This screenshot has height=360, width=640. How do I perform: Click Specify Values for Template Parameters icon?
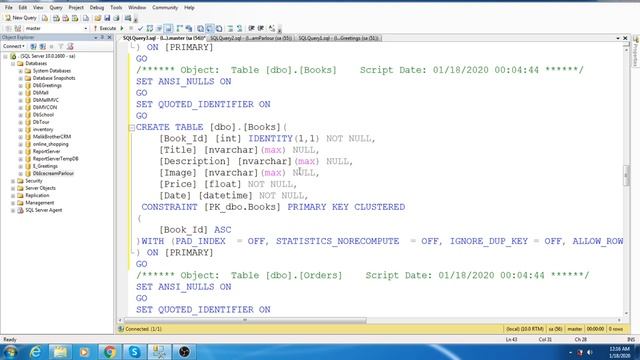(272, 28)
